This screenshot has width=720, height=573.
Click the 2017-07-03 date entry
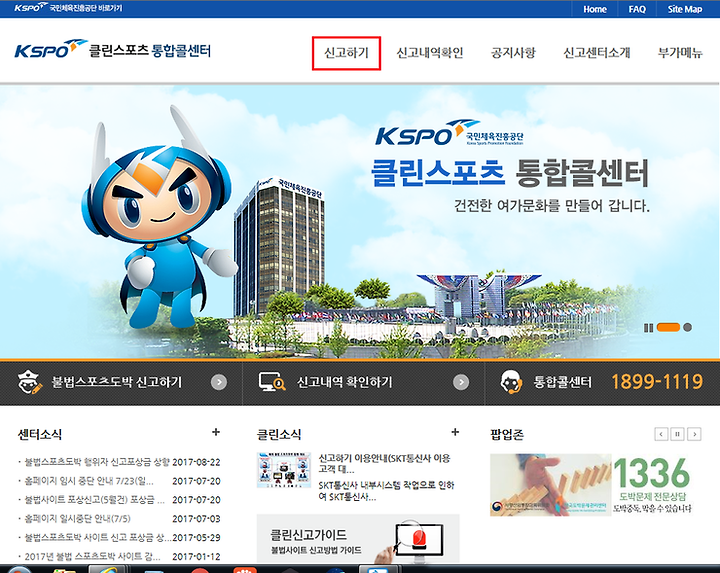tap(197, 518)
